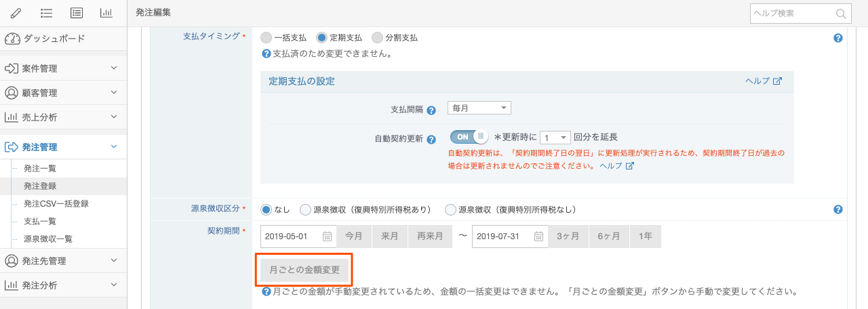
Task: Click help icon at right of 支払タイミング row
Action: 838,38
